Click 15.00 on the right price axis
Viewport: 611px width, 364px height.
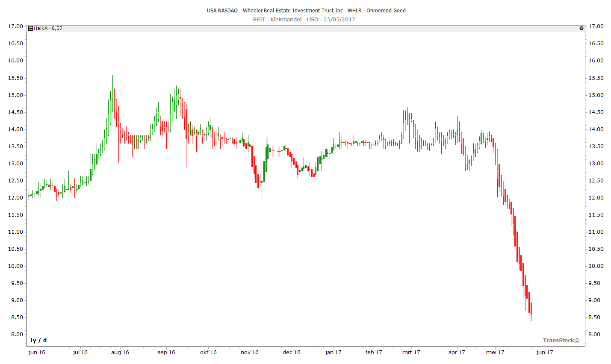click(596, 95)
